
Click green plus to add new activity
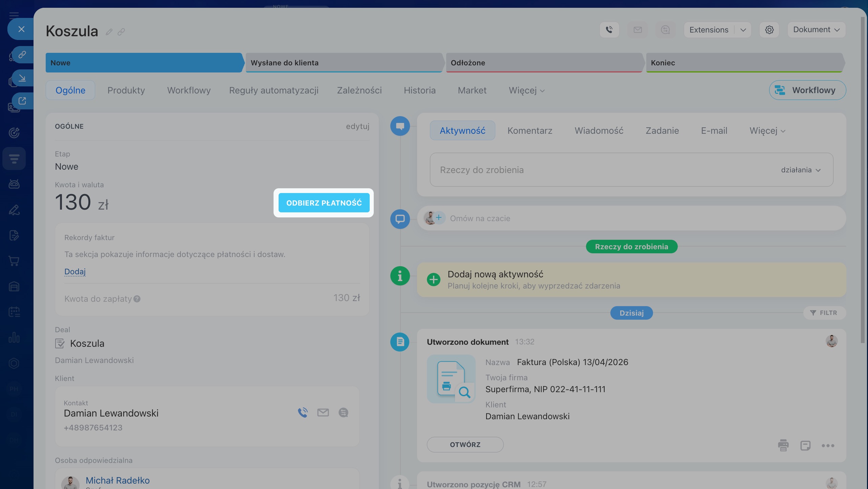[433, 280]
